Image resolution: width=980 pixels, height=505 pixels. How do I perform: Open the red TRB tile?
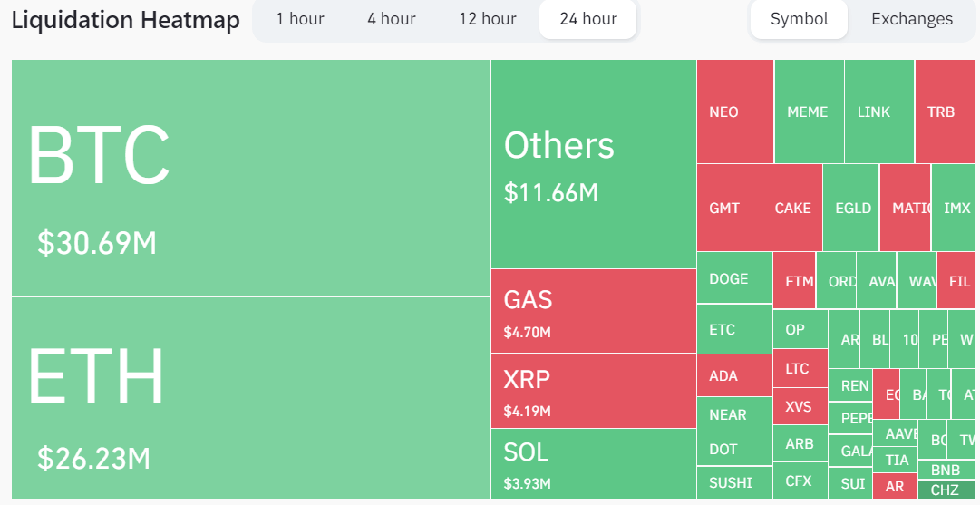pos(945,112)
